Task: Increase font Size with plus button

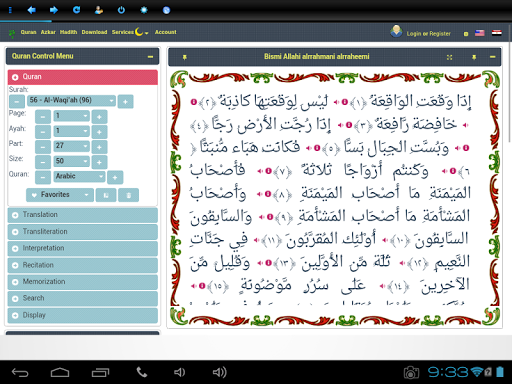Action: point(99,162)
